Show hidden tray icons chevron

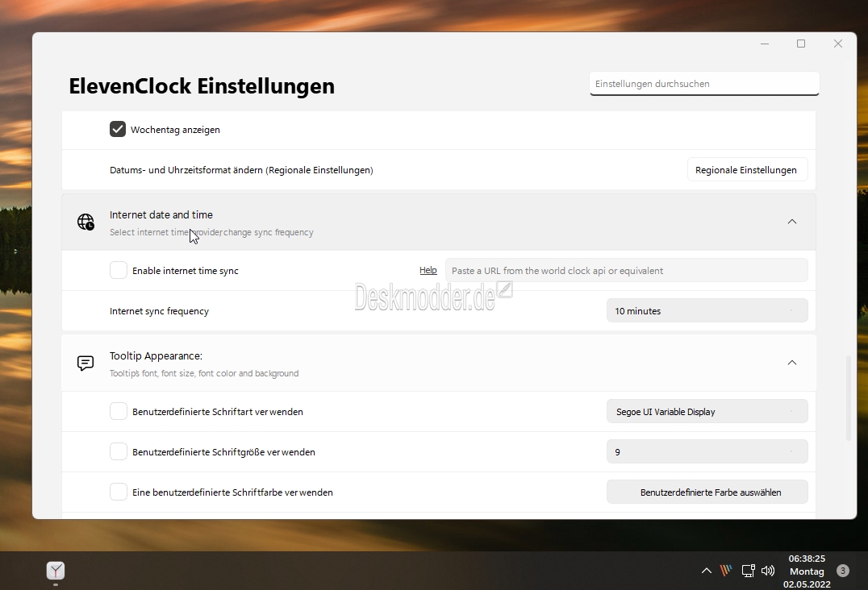[x=707, y=571]
